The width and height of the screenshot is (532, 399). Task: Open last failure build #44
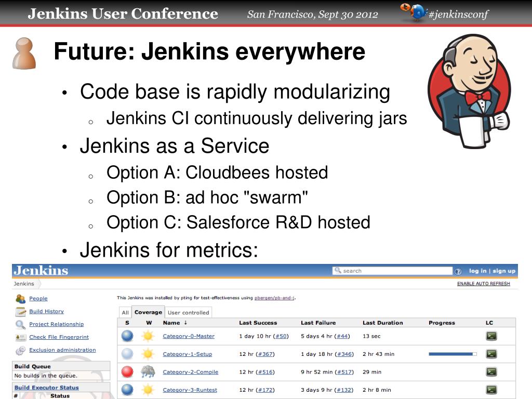342,336
